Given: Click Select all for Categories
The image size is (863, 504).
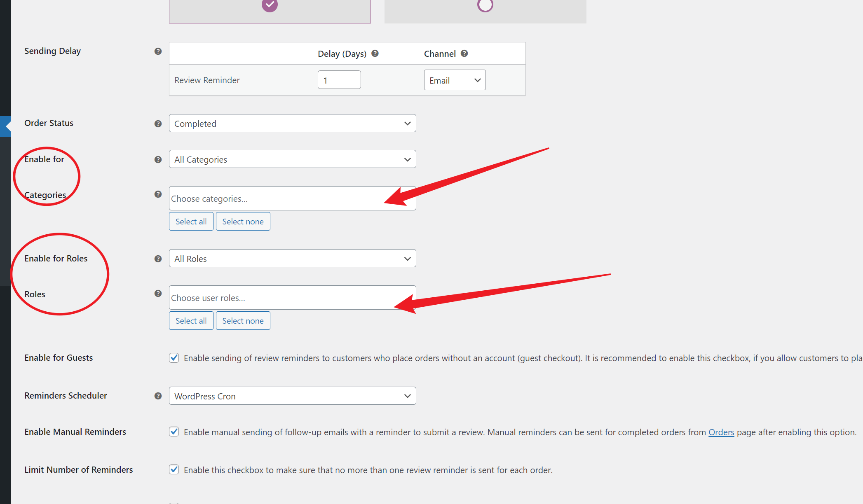Looking at the screenshot, I should (x=190, y=222).
